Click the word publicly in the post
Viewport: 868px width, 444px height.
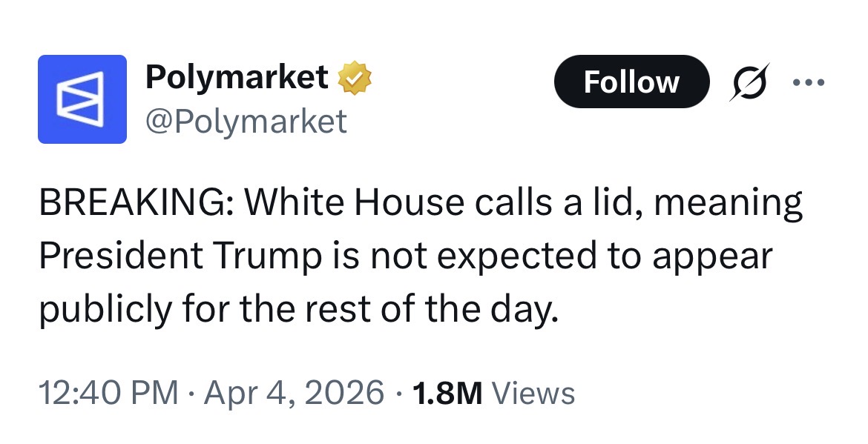coord(105,310)
